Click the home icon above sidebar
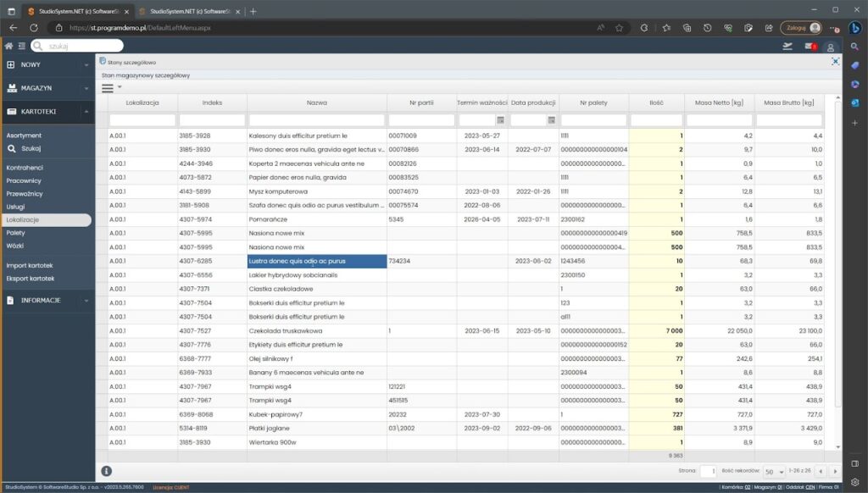The height and width of the screenshot is (493, 868). click(8, 46)
